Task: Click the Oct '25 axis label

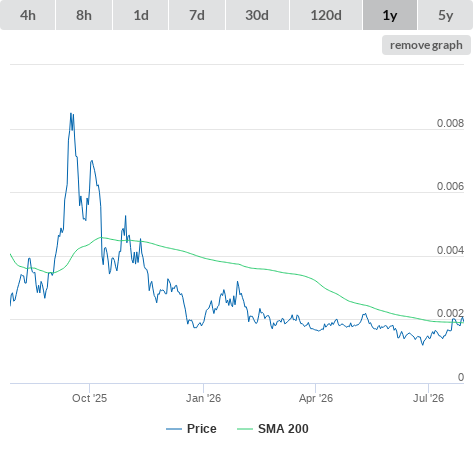Action: coord(89,398)
